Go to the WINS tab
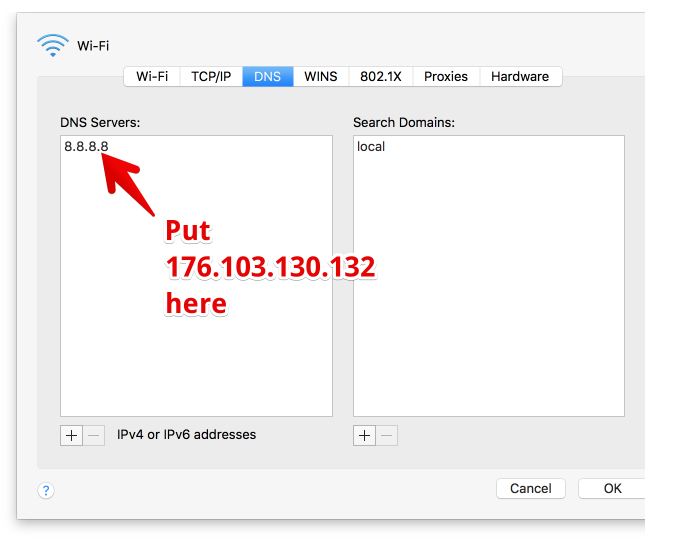The width and height of the screenshot is (685, 540). [x=321, y=76]
